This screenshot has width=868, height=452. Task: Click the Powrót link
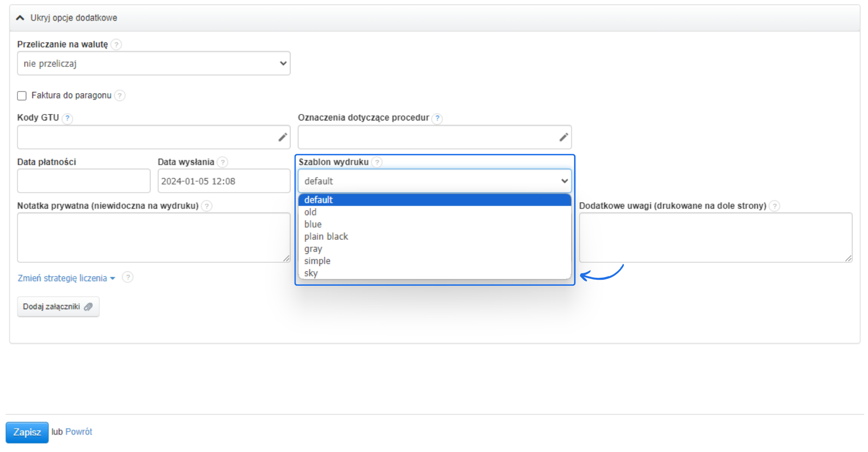point(79,432)
